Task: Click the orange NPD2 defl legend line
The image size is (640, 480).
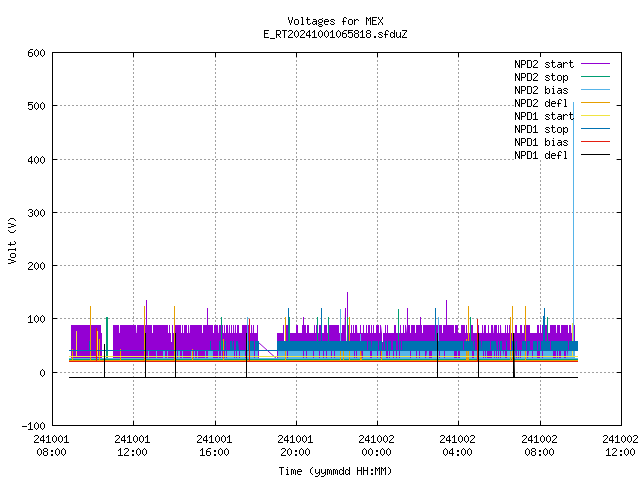Action: [596, 103]
